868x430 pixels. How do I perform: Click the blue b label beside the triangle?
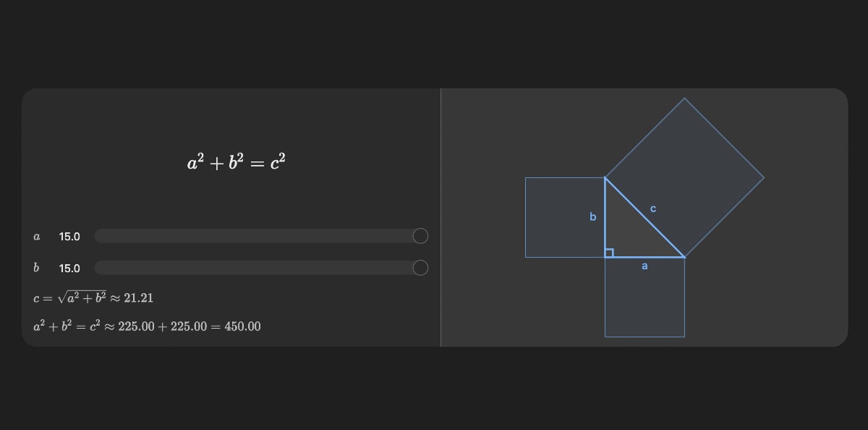tap(593, 216)
